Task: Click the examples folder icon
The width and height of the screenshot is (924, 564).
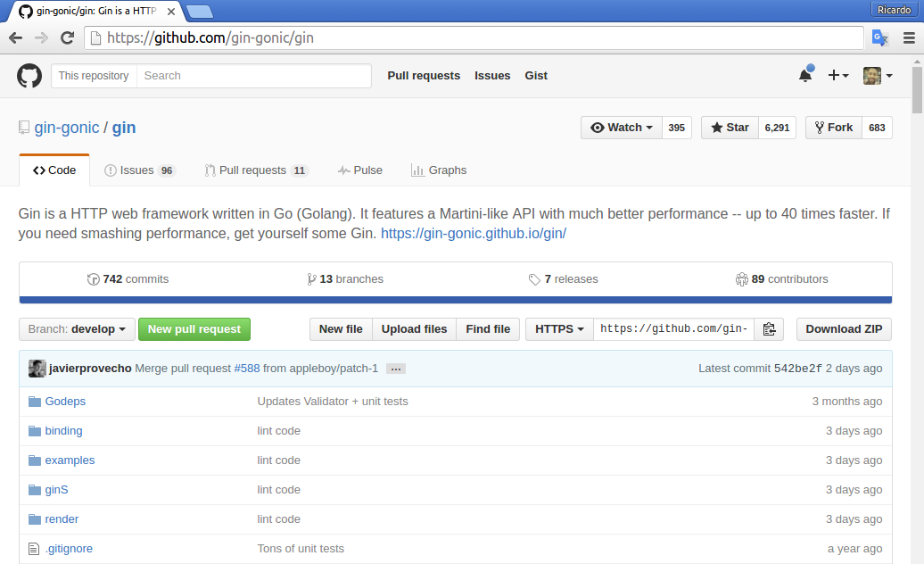Action: click(35, 460)
